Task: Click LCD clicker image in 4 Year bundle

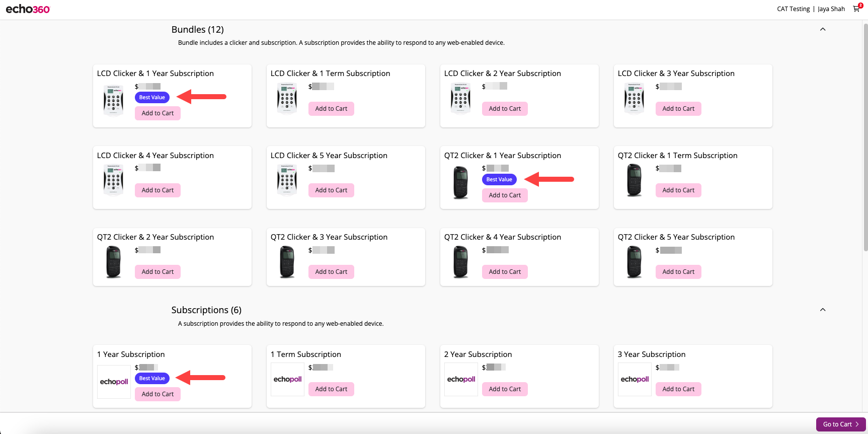Action: [114, 180]
